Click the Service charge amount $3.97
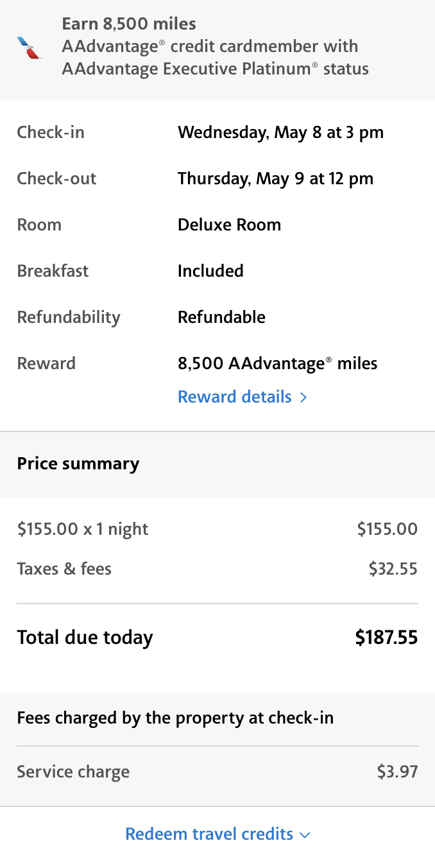435x868 pixels. pos(397,772)
